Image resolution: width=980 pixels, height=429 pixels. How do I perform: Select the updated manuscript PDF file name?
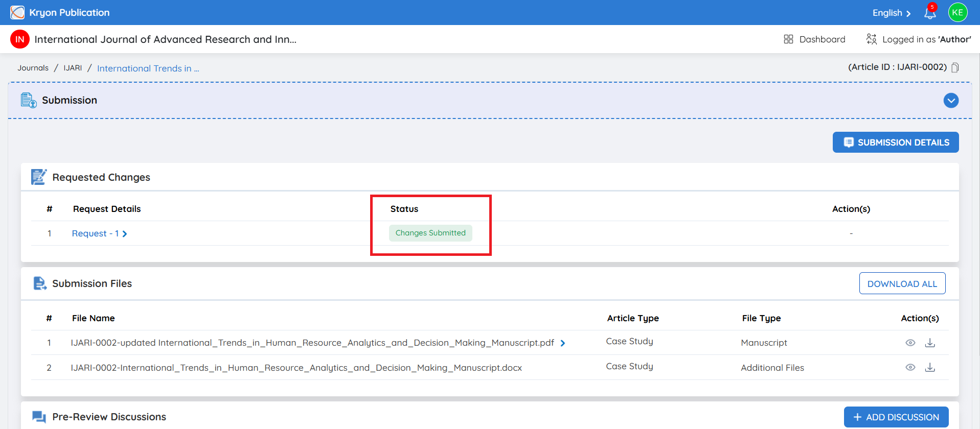point(312,343)
